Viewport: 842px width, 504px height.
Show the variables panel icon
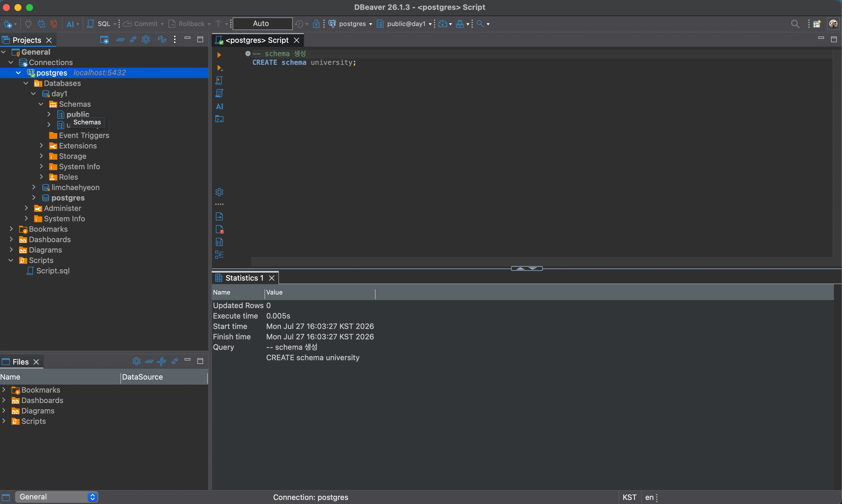[219, 242]
